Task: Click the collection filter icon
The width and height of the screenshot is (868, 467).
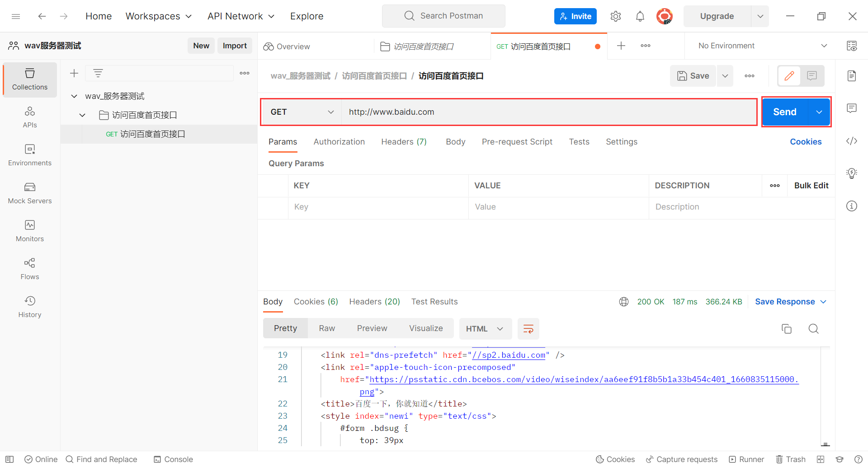Action: tap(98, 73)
